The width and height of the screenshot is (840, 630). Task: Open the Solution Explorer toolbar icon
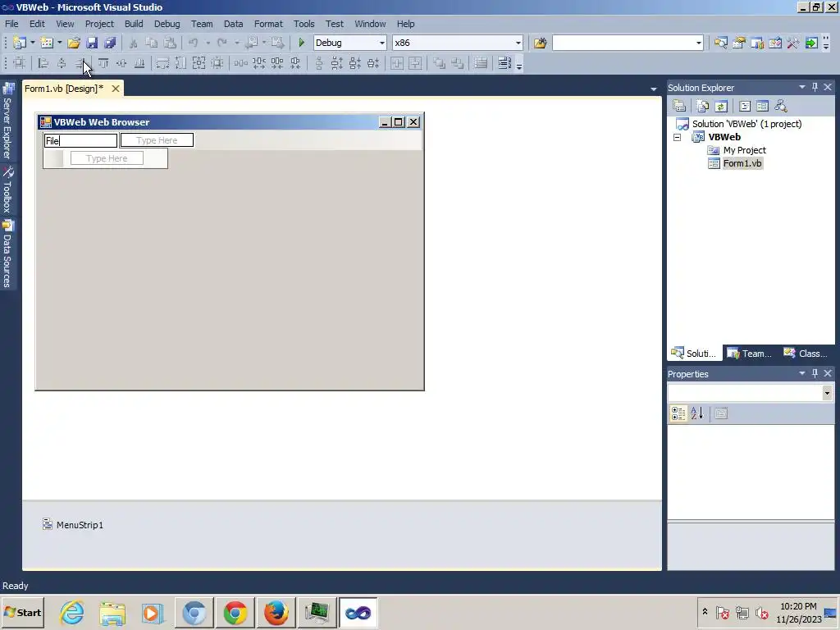(x=720, y=43)
